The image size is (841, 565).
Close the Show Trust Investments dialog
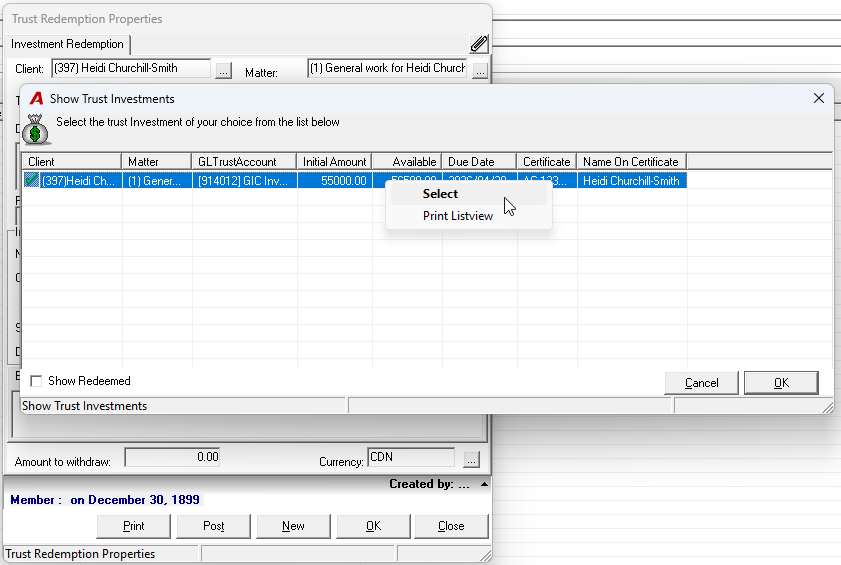pos(818,98)
